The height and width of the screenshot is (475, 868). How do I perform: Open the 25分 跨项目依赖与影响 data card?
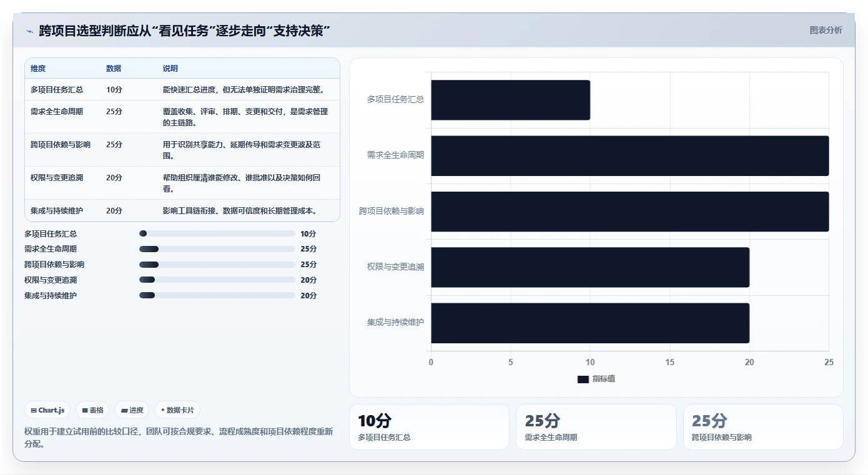click(763, 427)
